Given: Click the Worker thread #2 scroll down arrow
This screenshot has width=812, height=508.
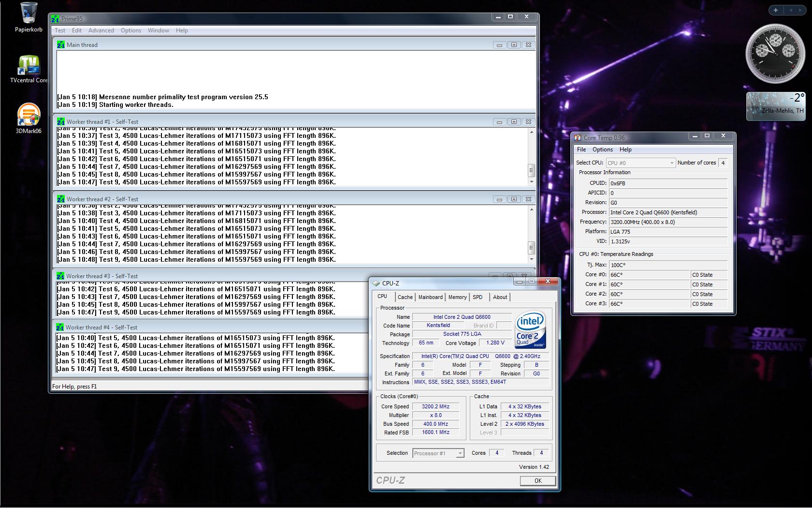Looking at the screenshot, I should [532, 259].
